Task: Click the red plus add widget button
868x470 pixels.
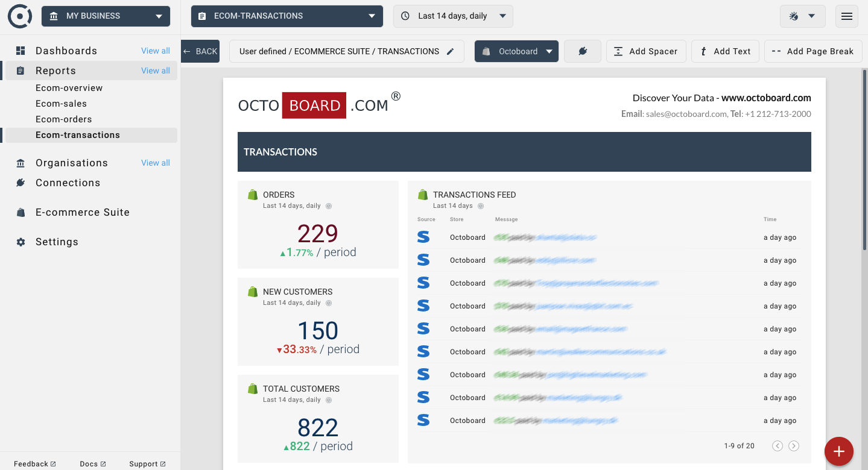Action: (x=839, y=451)
